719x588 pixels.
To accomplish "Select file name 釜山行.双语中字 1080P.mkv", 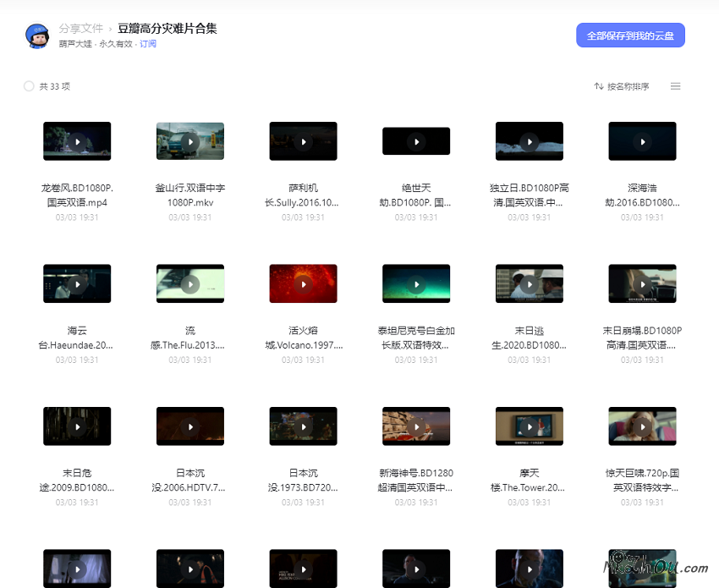I will click(x=190, y=195).
